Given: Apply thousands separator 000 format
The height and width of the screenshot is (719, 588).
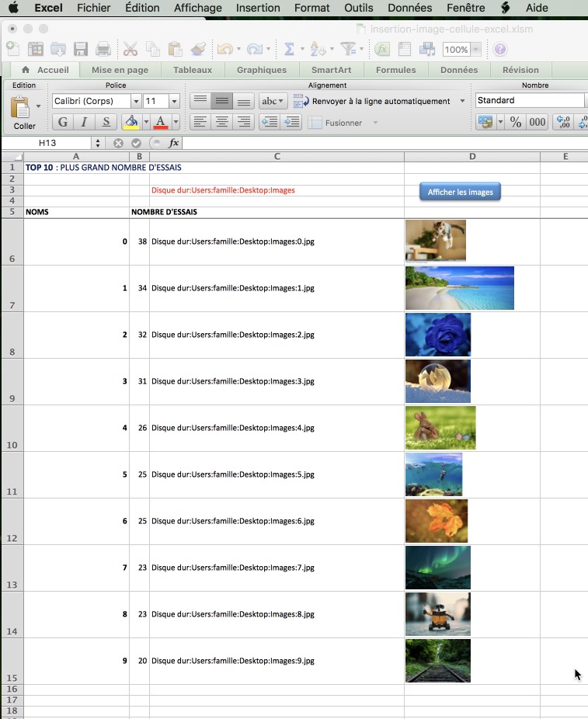Looking at the screenshot, I should coord(537,122).
